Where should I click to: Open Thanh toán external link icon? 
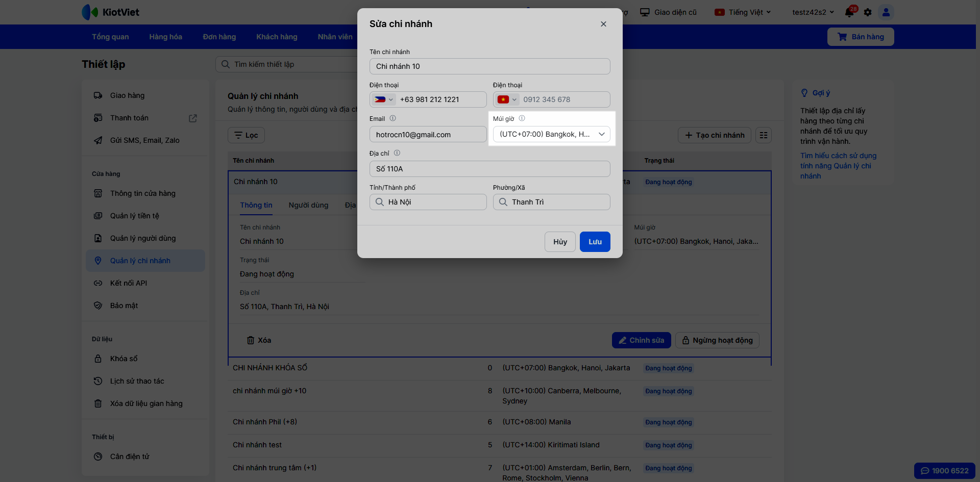[193, 118]
